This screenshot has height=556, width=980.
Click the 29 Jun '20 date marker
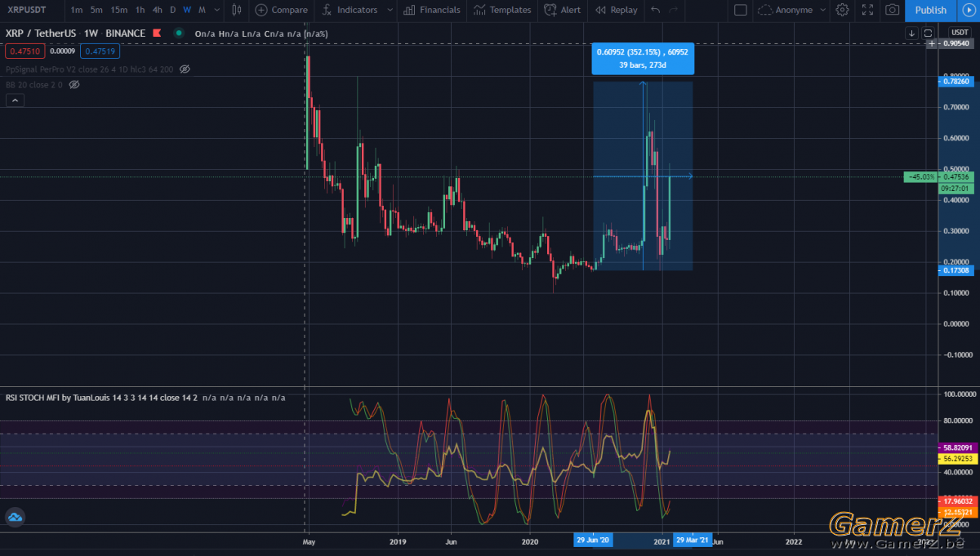point(593,540)
